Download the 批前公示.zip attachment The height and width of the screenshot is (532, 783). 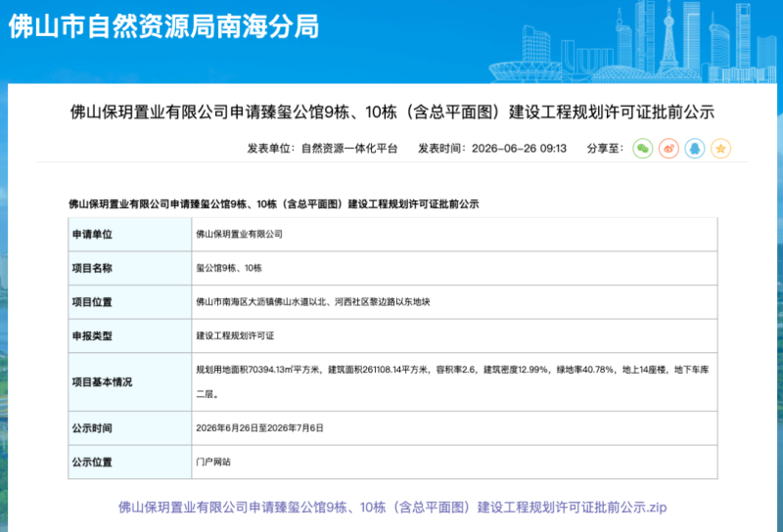pyautogui.click(x=392, y=507)
